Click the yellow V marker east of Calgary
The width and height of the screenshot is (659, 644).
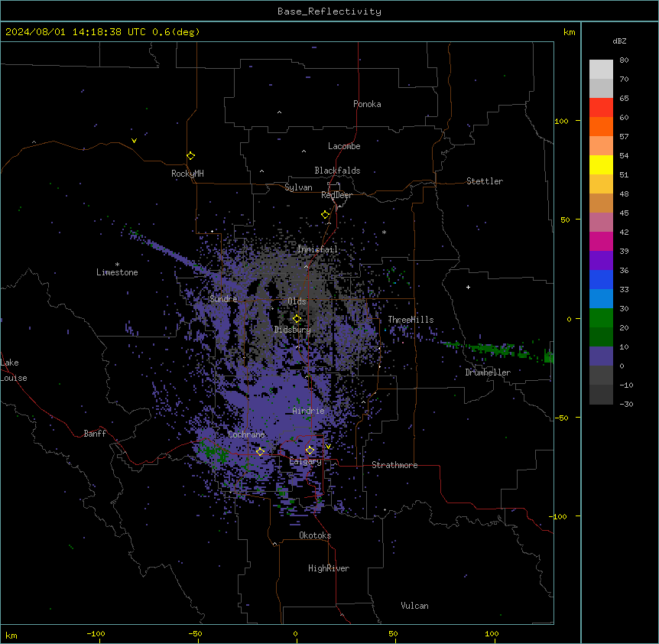[x=328, y=447]
